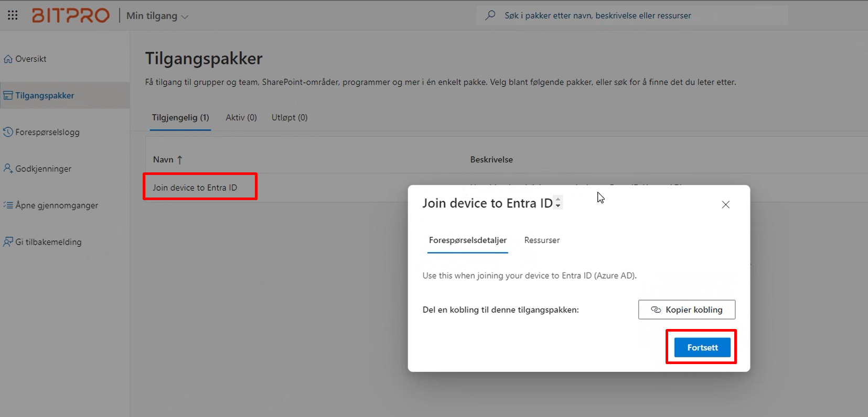Switch to the Tilgjengelig (1) tab
The width and height of the screenshot is (868, 417).
[x=180, y=117]
